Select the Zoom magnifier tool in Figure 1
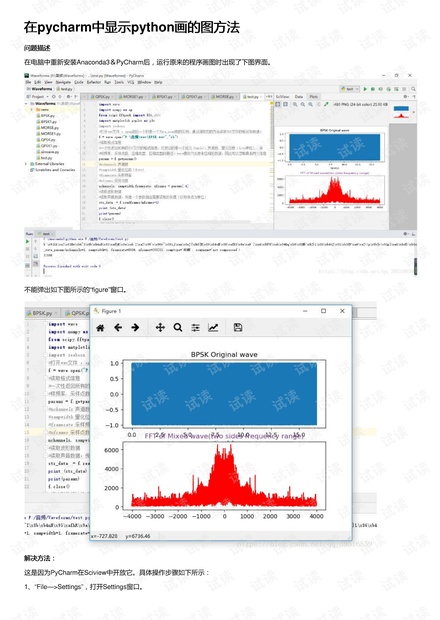Image resolution: width=440 pixels, height=620 pixels. (x=178, y=327)
